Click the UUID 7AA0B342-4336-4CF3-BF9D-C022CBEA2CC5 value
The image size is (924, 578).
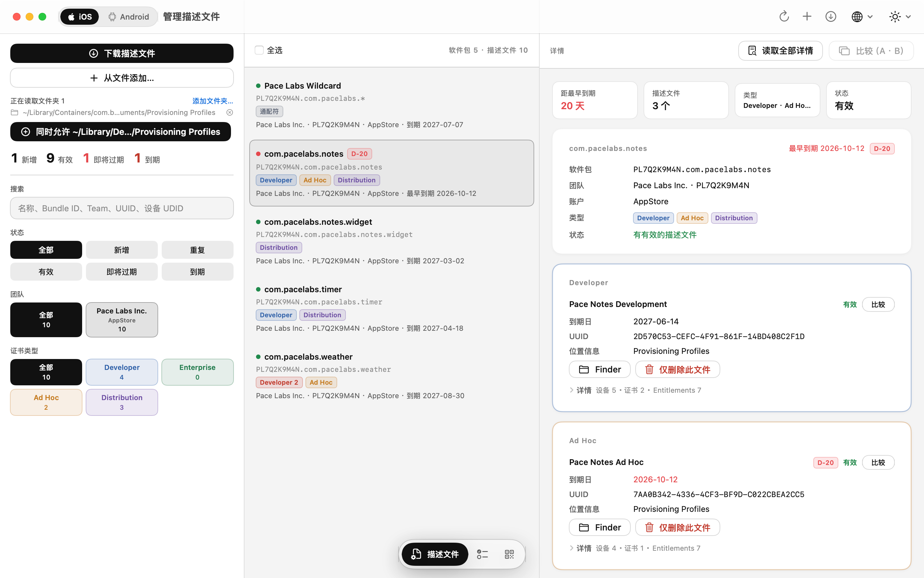coord(719,494)
